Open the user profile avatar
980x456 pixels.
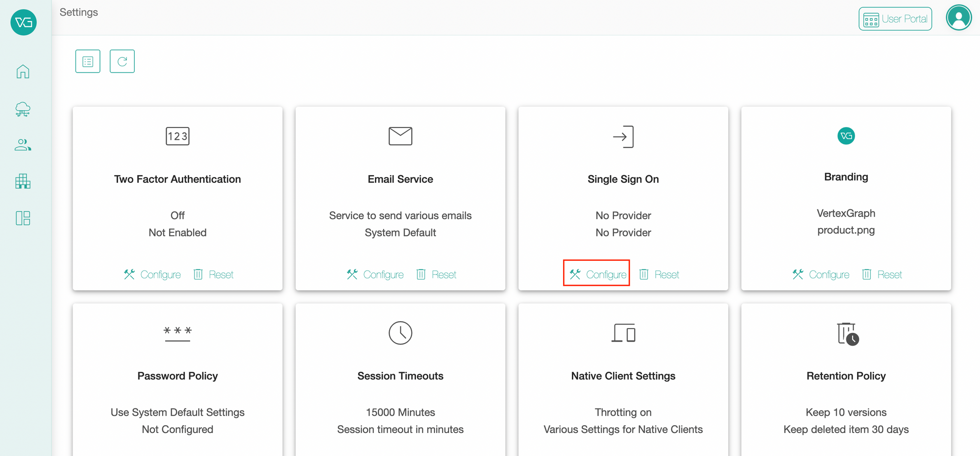tap(959, 17)
